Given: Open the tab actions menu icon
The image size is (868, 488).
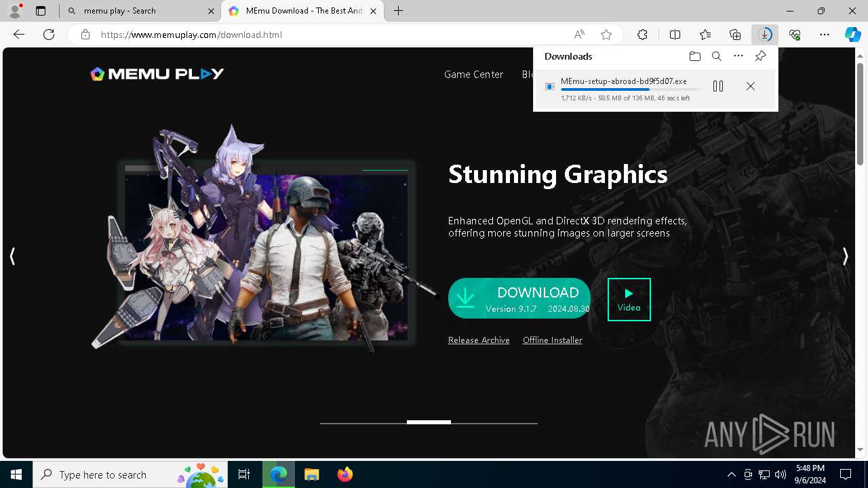Looking at the screenshot, I should tap(41, 11).
